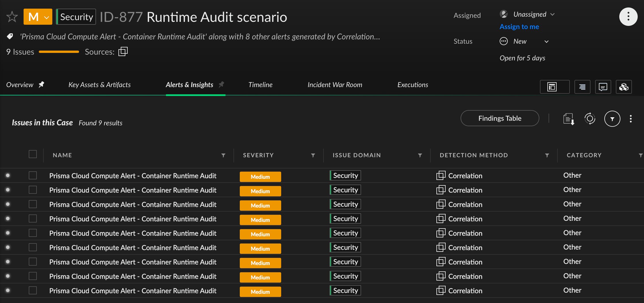Refresh the issues table
The image size is (644, 303).
(x=590, y=118)
